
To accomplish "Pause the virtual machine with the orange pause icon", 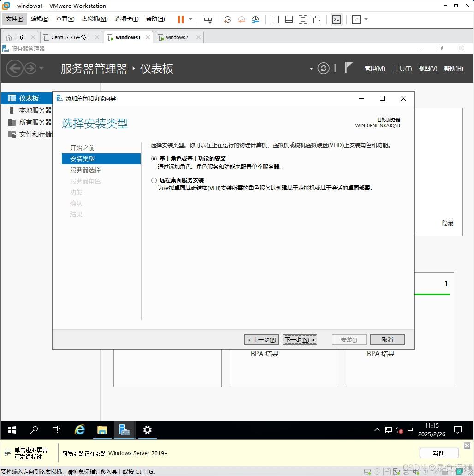I will (181, 19).
